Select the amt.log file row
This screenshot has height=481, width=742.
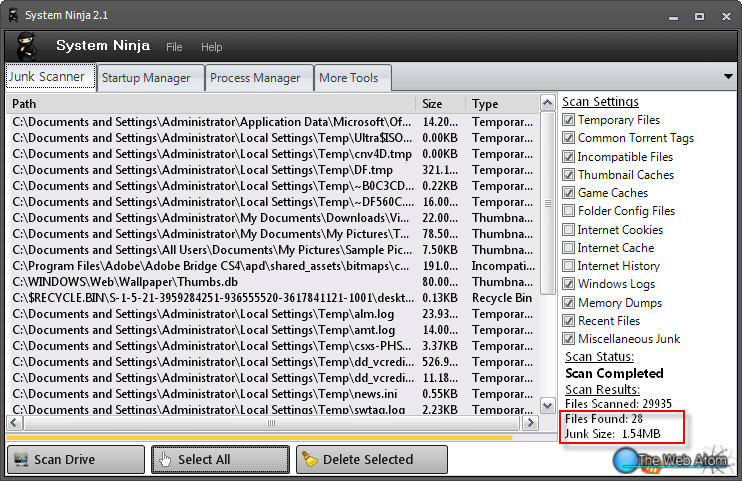[x=273, y=330]
